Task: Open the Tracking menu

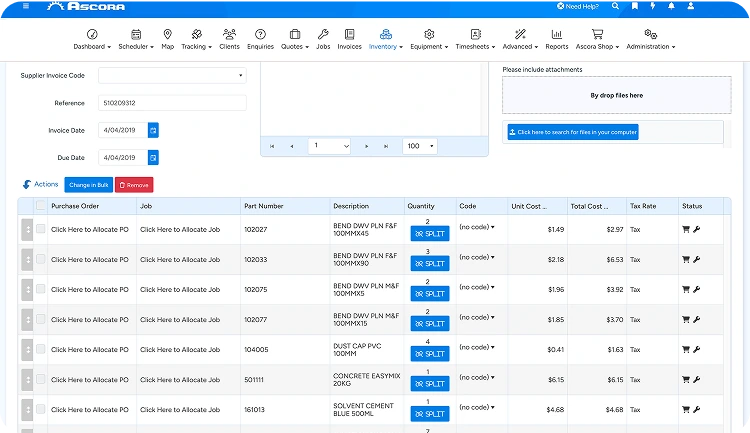Action: pos(196,39)
